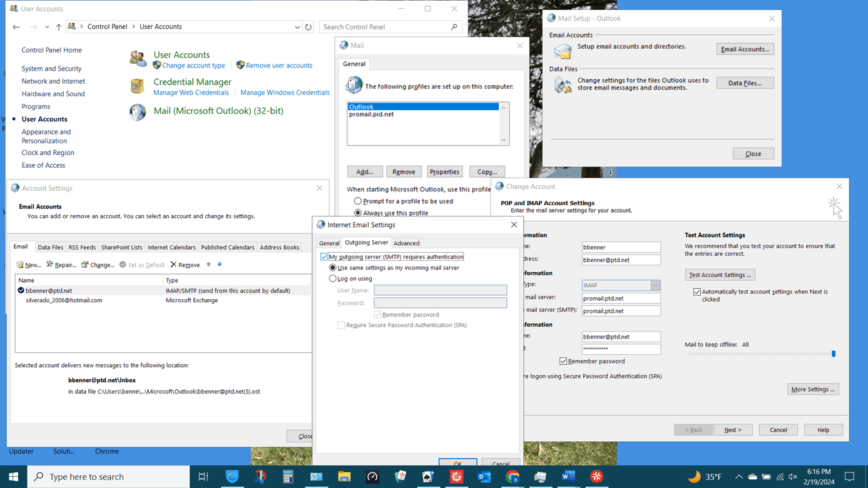Toggle Automatically test account settings checkbox
The width and height of the screenshot is (868, 488).
697,292
